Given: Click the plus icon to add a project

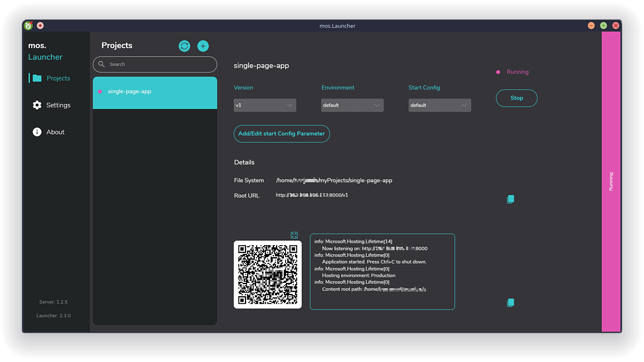Looking at the screenshot, I should (203, 46).
